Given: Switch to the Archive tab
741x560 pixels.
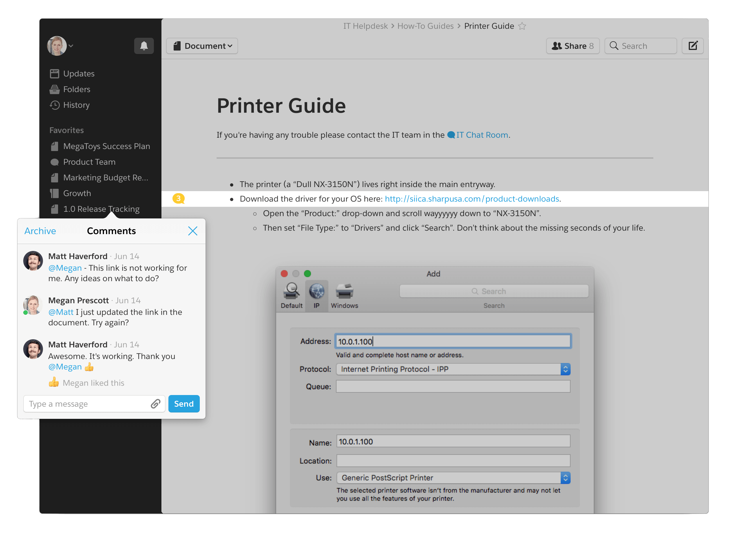Looking at the screenshot, I should coord(40,231).
